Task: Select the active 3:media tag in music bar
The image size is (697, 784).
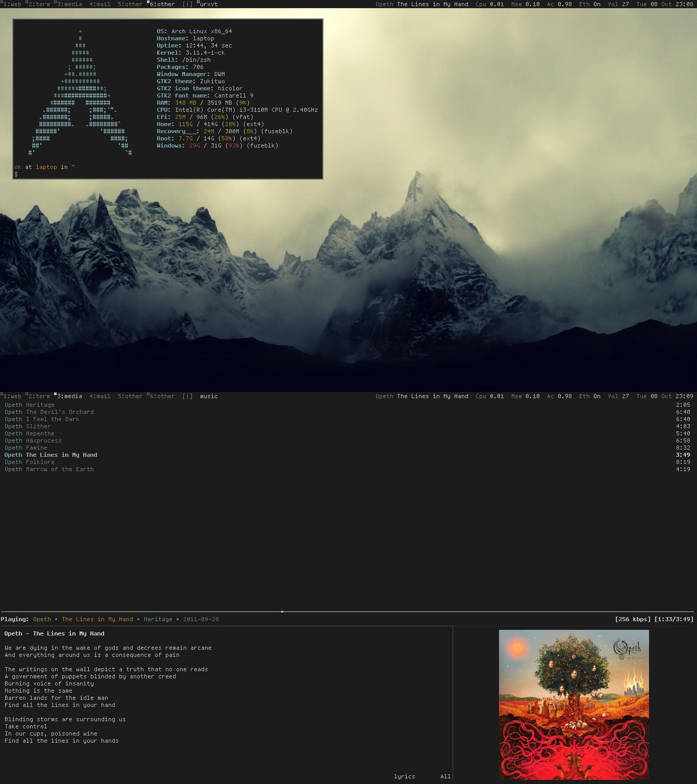Action: click(69, 396)
